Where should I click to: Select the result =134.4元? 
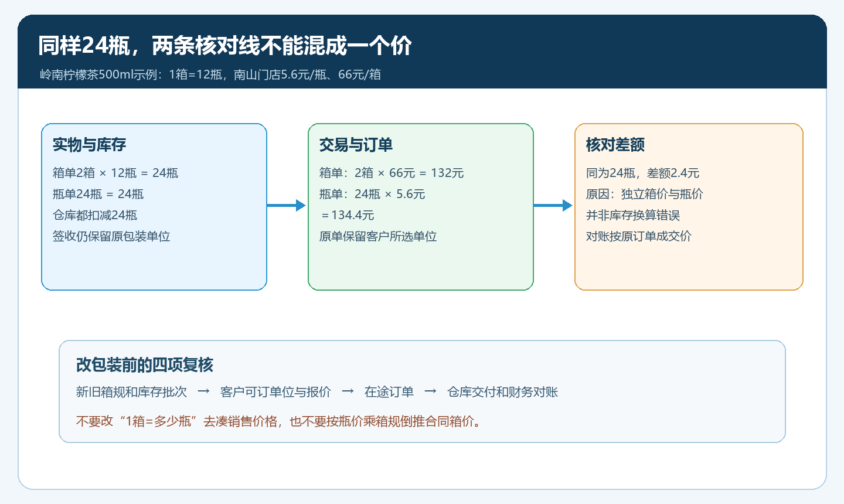click(347, 215)
